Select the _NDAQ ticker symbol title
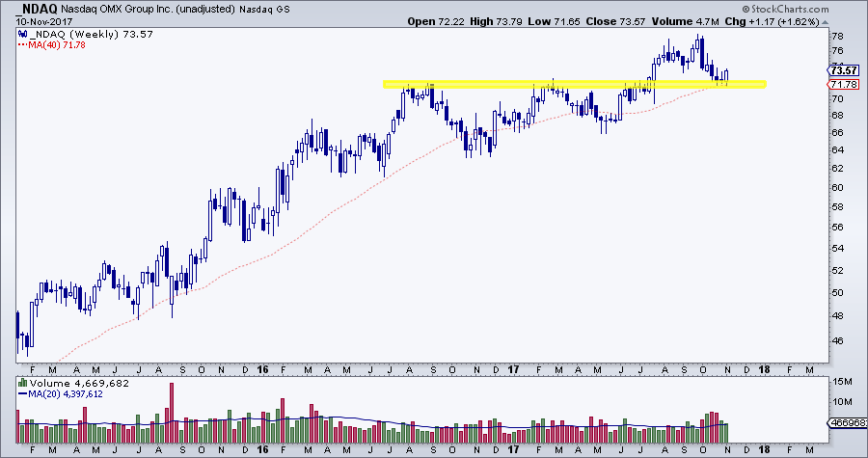 tap(37, 9)
